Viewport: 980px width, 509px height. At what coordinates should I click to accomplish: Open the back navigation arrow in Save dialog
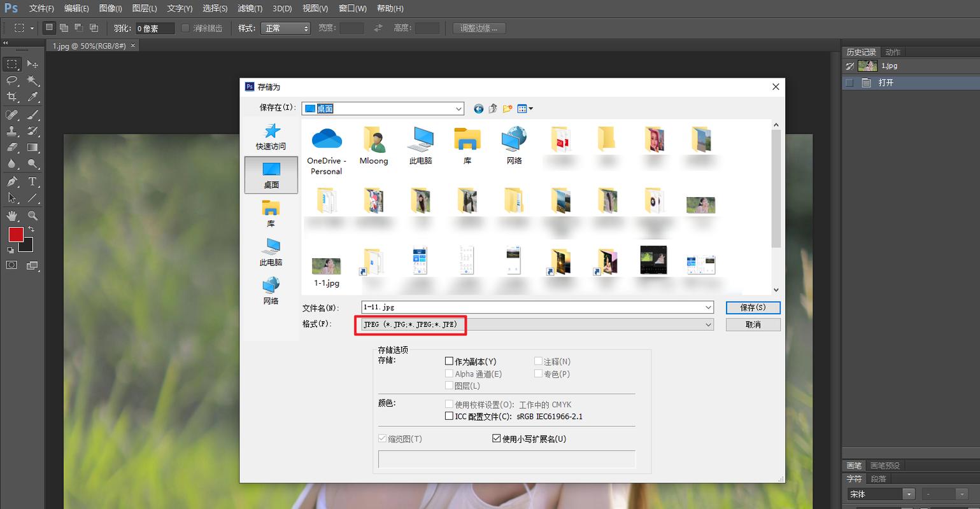478,108
